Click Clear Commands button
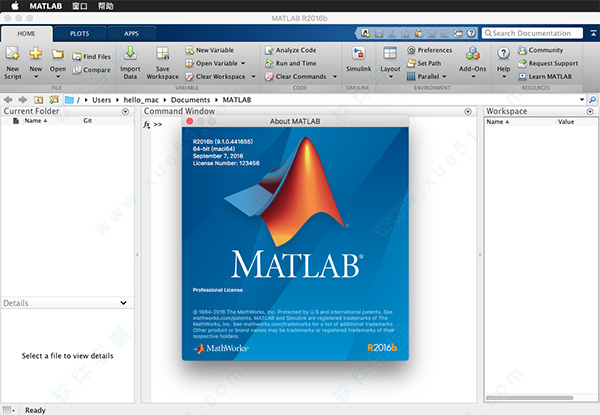 tap(296, 77)
